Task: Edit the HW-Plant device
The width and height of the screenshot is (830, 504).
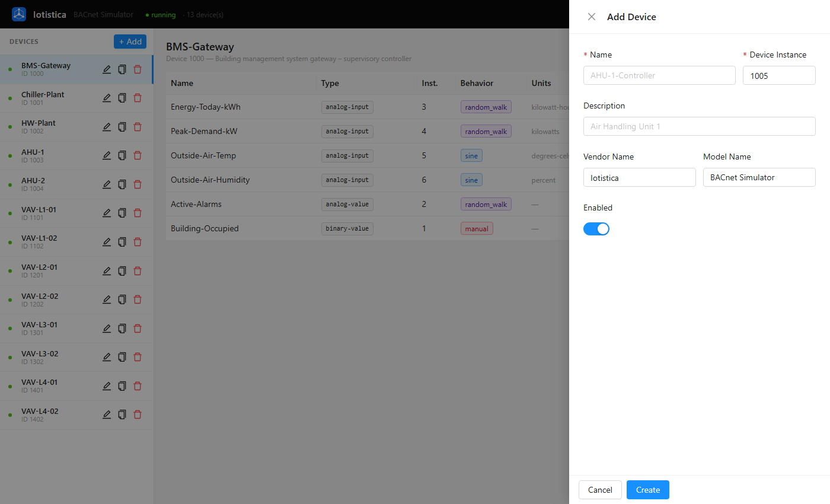Action: pyautogui.click(x=107, y=127)
